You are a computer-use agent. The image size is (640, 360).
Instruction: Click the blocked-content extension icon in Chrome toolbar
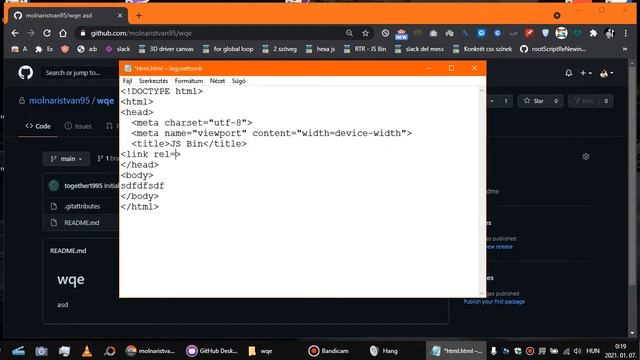tap(385, 33)
